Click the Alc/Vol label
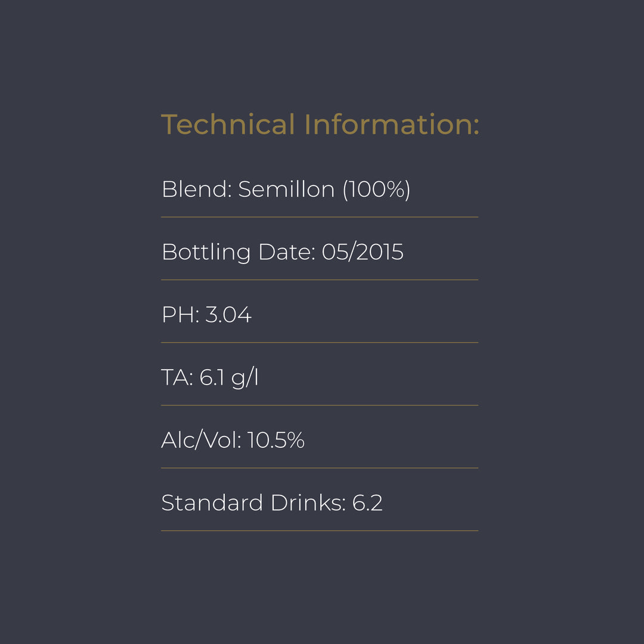The height and width of the screenshot is (644, 644). (201, 440)
